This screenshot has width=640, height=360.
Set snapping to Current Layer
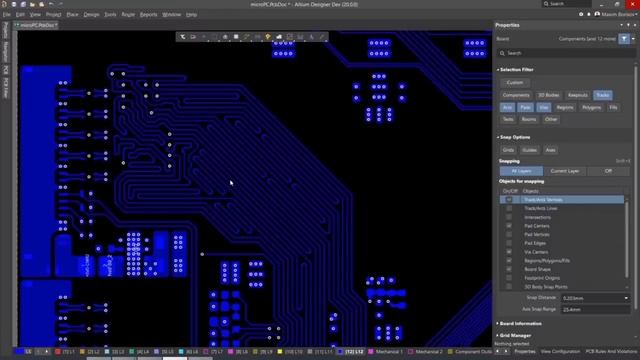565,171
